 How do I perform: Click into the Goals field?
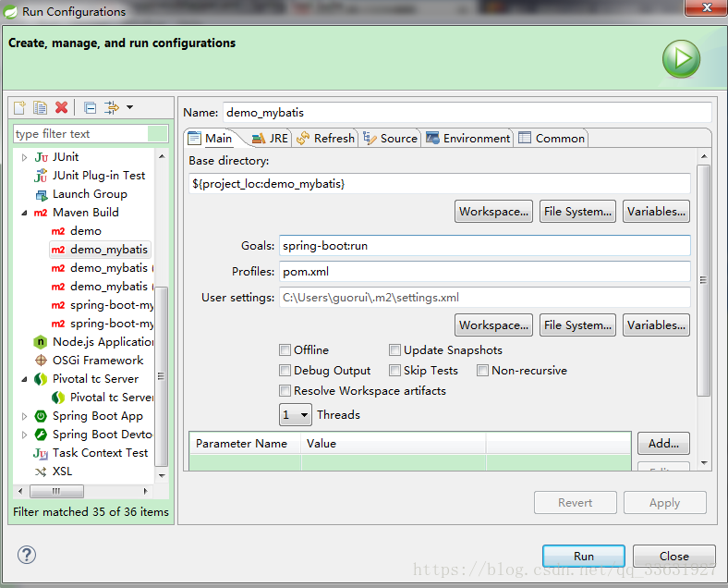tap(485, 245)
